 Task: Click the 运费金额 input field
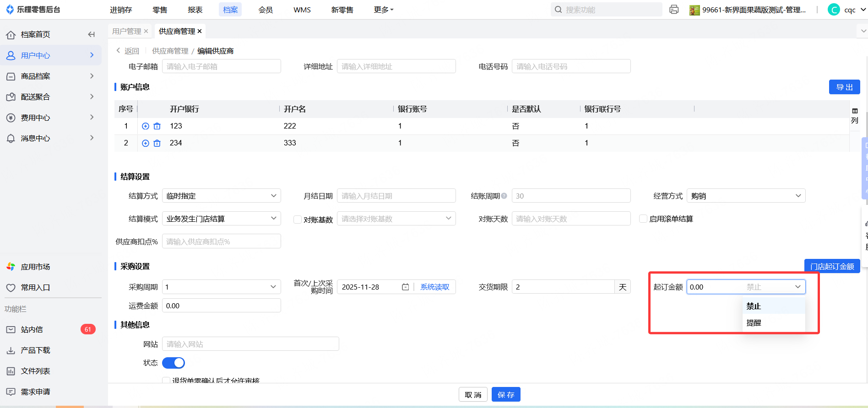[222, 306]
